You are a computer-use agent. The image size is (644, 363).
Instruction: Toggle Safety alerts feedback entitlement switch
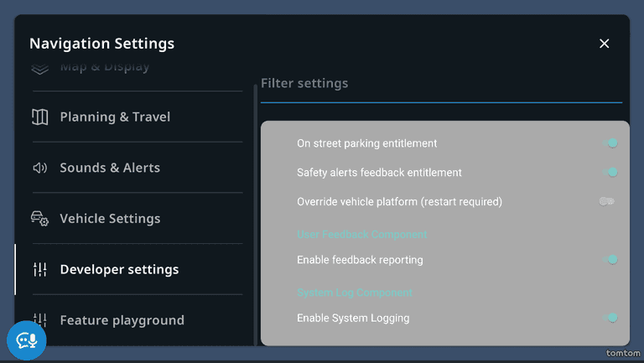pyautogui.click(x=610, y=173)
